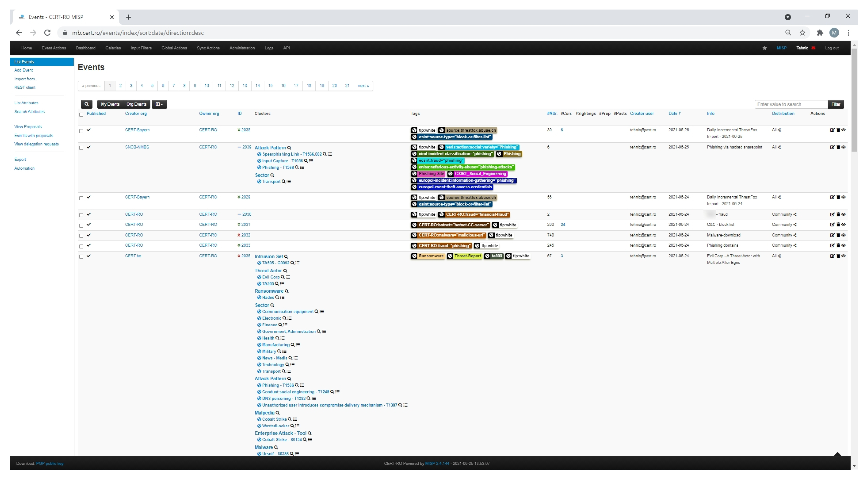Click delete trash icon for event 2039
This screenshot has height=478, width=868.
point(838,147)
